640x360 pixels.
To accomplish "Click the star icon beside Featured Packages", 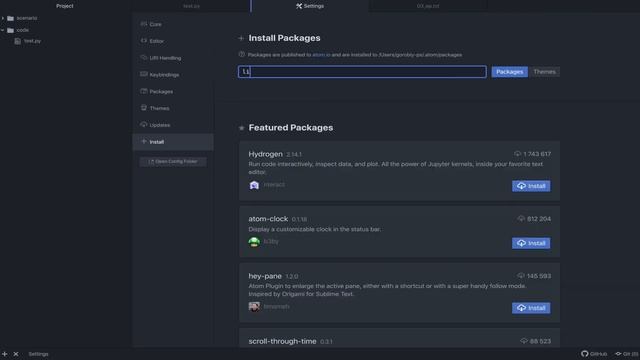I will (x=241, y=128).
